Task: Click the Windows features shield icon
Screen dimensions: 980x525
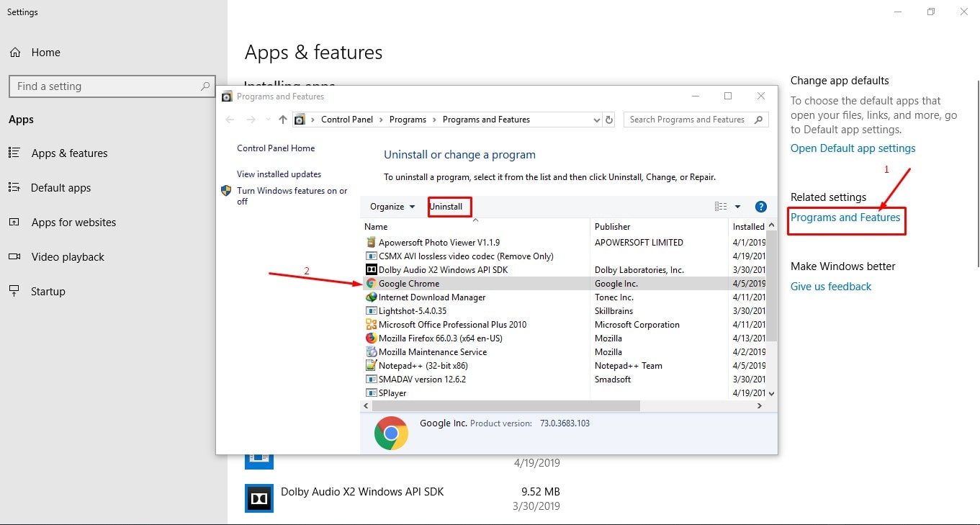Action: (225, 191)
